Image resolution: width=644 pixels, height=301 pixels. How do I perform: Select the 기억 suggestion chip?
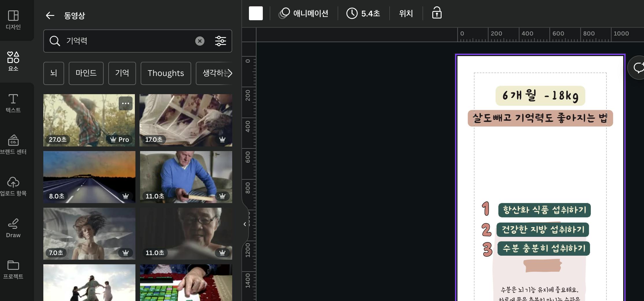(122, 73)
